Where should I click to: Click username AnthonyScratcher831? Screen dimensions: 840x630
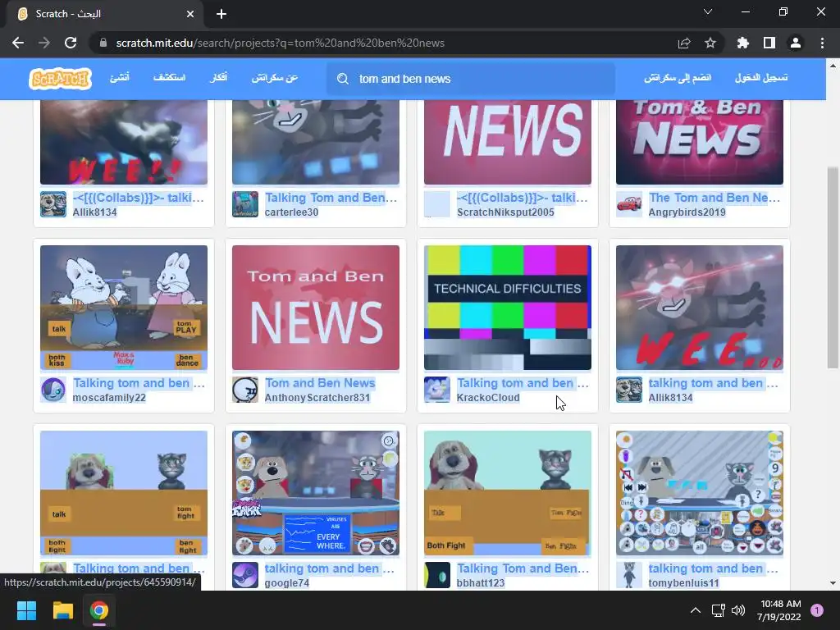[317, 398]
